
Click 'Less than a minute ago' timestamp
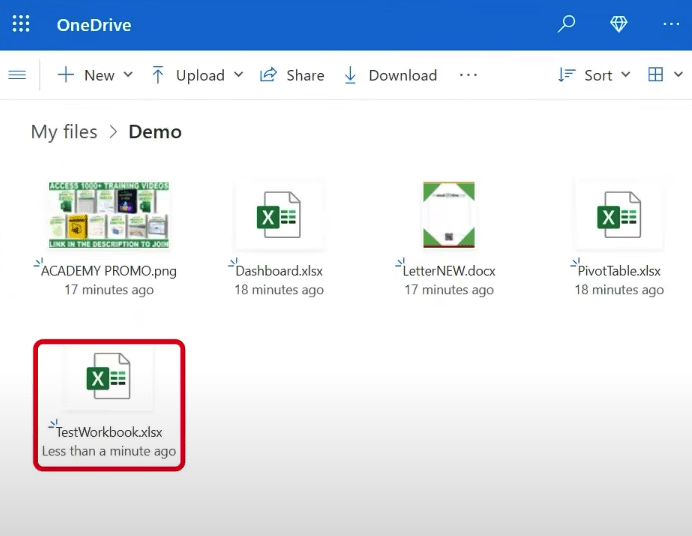coord(109,451)
